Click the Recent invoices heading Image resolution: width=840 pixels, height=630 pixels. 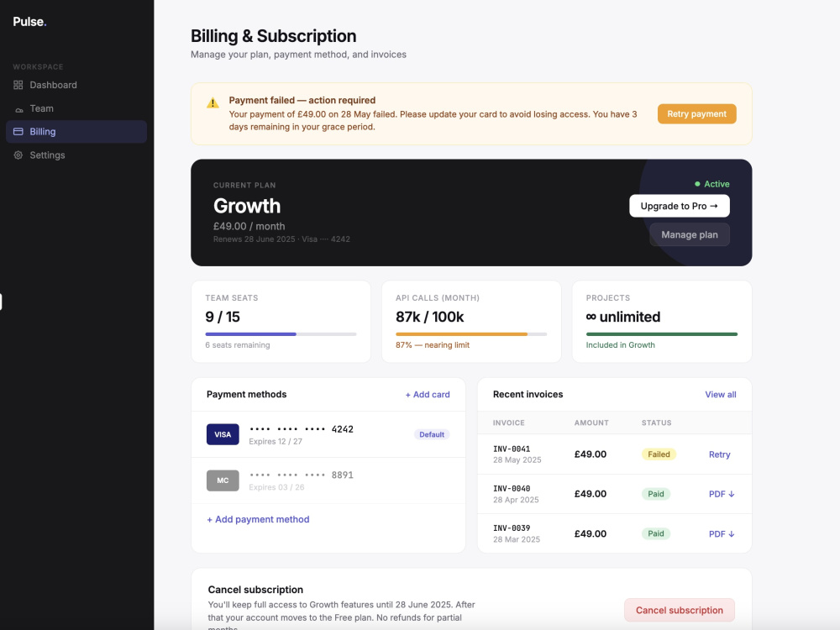point(528,394)
